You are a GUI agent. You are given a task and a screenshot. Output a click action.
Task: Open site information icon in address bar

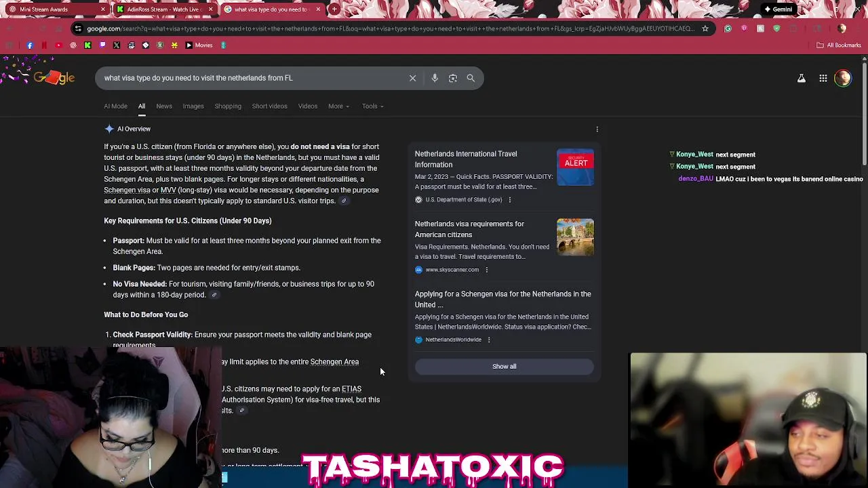point(79,28)
